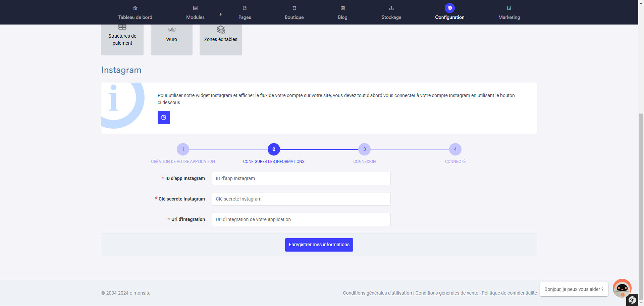Screen dimensions: 644x306
Task: Click the CONNECTÉ step label
Action: click(x=455, y=162)
